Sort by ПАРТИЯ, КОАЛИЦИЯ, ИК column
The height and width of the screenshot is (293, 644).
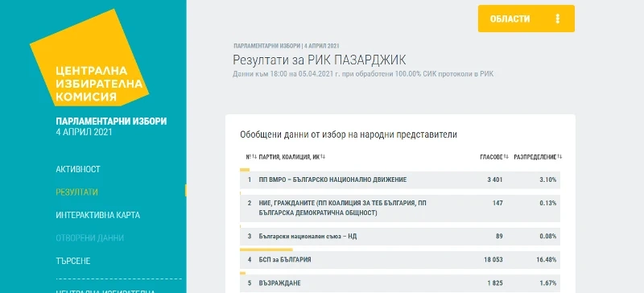[x=292, y=157]
